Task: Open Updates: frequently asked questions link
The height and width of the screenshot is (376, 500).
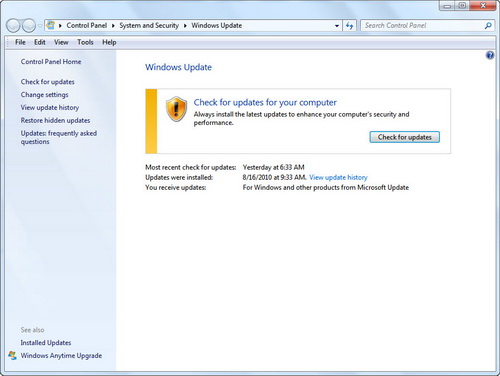Action: pos(59,137)
